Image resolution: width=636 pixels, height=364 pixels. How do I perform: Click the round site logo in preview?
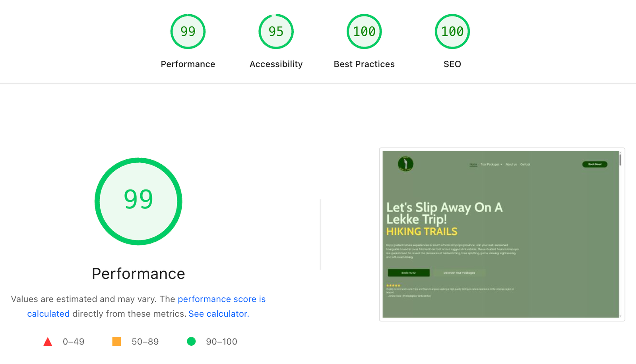(405, 164)
